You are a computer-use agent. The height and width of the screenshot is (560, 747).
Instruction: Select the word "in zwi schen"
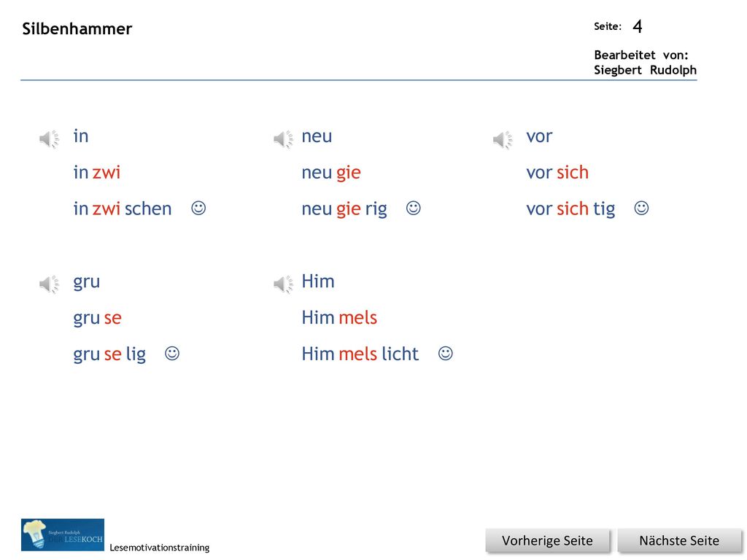123,209
